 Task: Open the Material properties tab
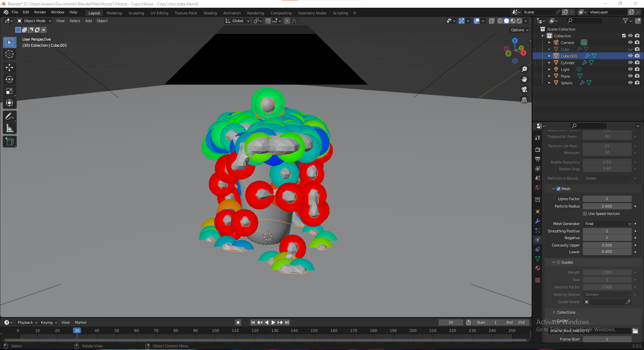538,268
